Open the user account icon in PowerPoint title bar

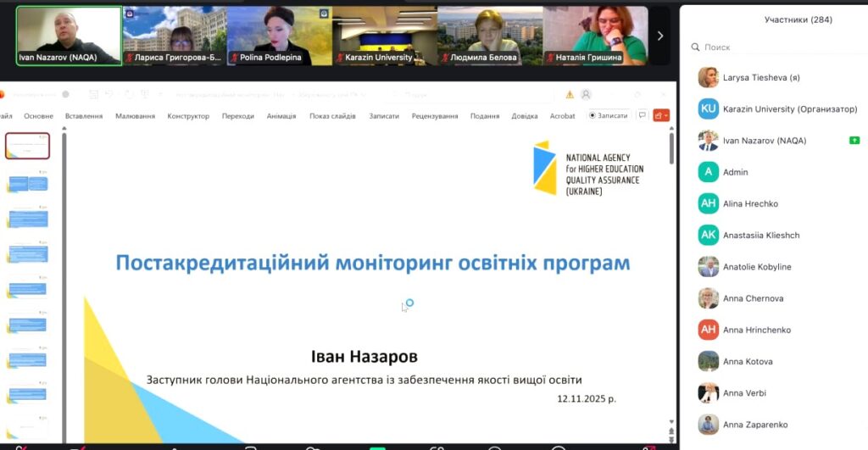coord(586,94)
